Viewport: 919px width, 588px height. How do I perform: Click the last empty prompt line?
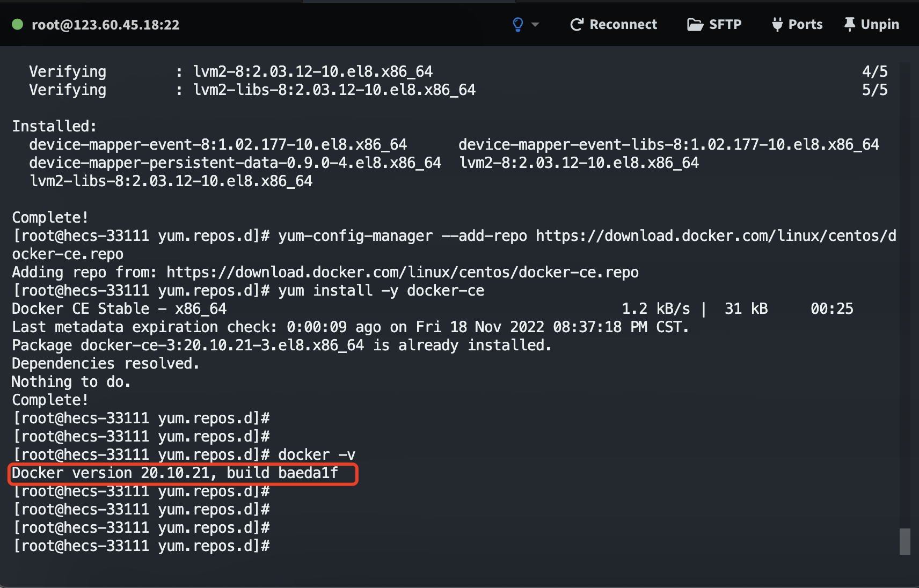pyautogui.click(x=141, y=546)
